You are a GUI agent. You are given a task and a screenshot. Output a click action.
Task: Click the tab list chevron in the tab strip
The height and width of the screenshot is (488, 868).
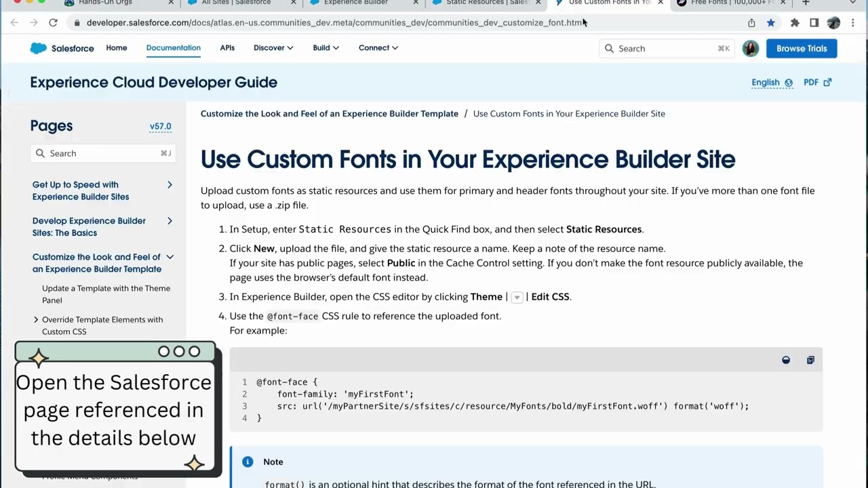click(x=853, y=3)
